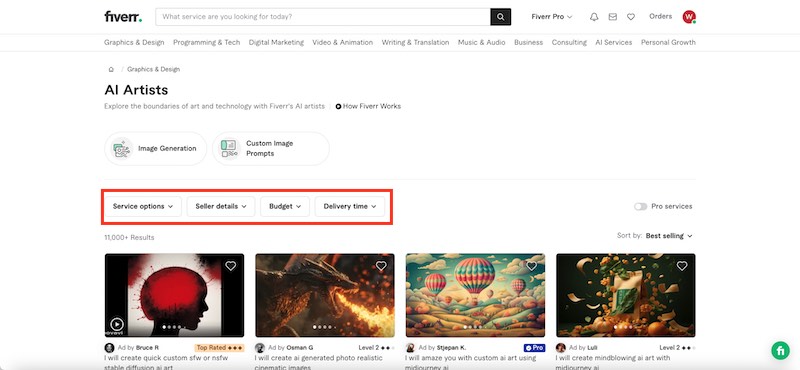Open the Digital Marketing category
The width and height of the screenshot is (800, 370).
click(276, 42)
